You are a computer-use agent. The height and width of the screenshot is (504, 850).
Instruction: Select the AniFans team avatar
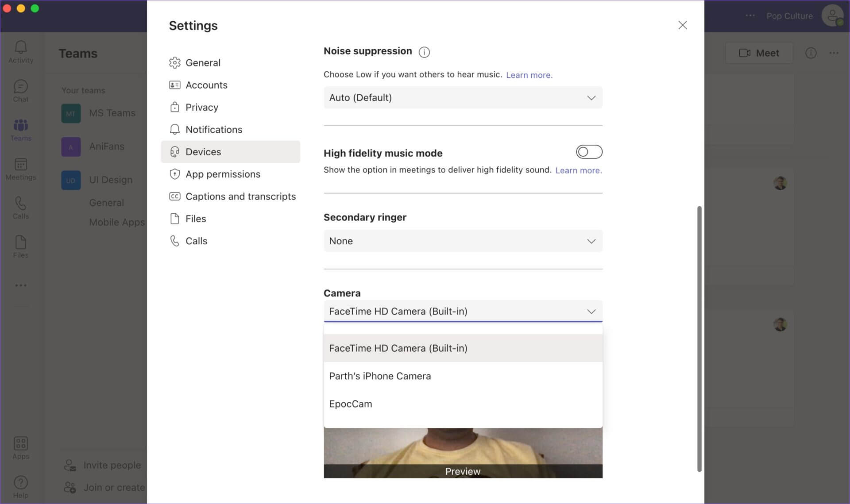click(x=71, y=147)
